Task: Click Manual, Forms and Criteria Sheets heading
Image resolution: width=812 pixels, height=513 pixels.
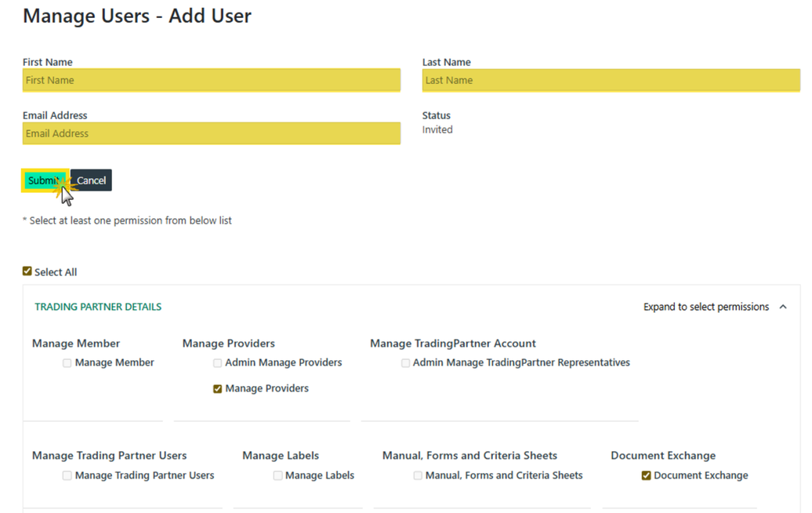Action: [469, 456]
